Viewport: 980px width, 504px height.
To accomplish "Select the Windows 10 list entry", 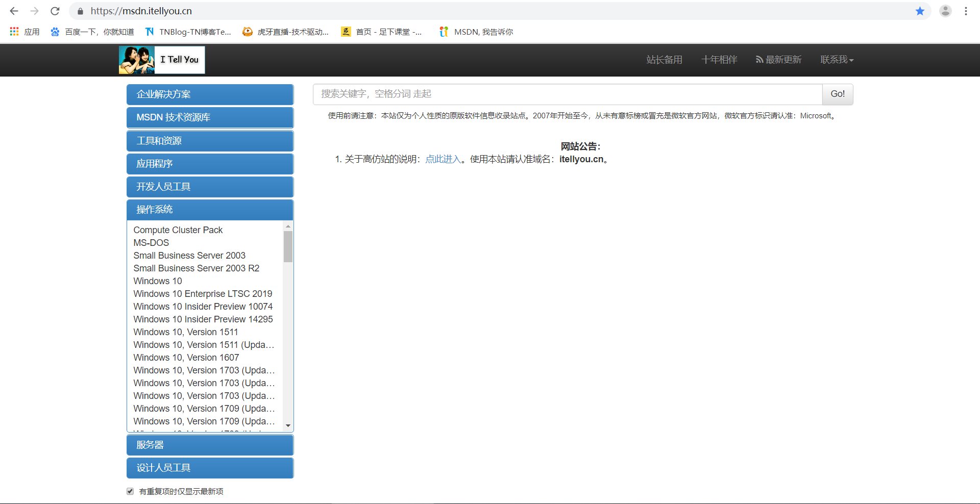I will coord(158,281).
